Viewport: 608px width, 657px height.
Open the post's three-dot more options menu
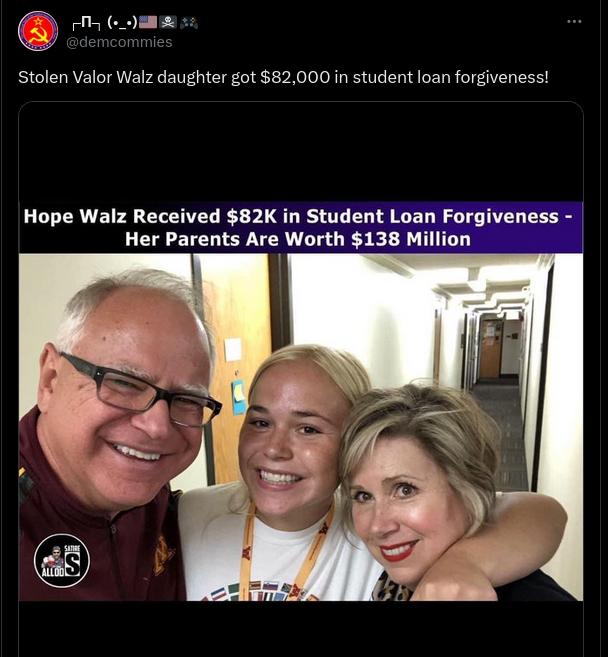574,21
